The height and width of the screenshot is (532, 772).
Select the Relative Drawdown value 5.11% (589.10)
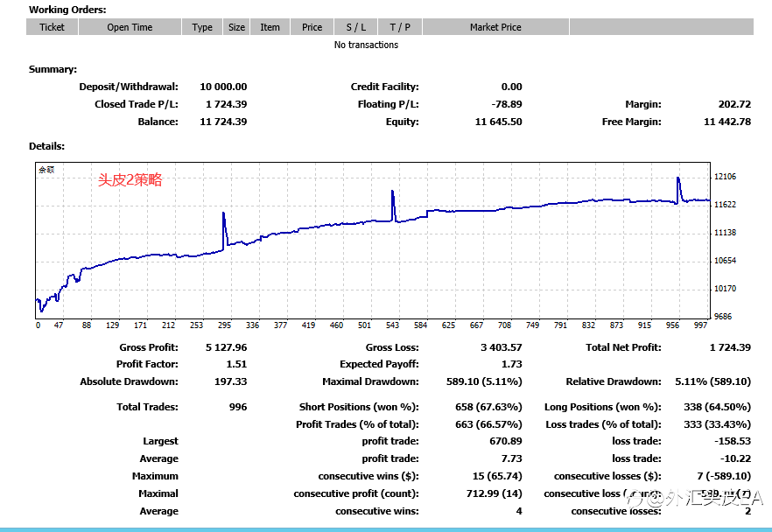coord(712,381)
